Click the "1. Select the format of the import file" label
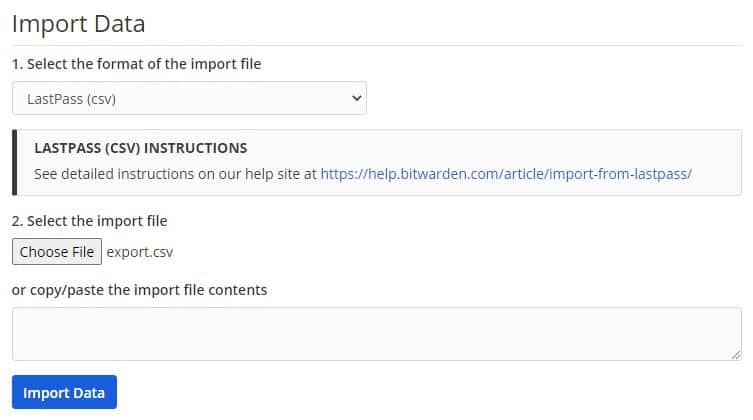Viewport: 753px width, 420px height. coord(136,64)
